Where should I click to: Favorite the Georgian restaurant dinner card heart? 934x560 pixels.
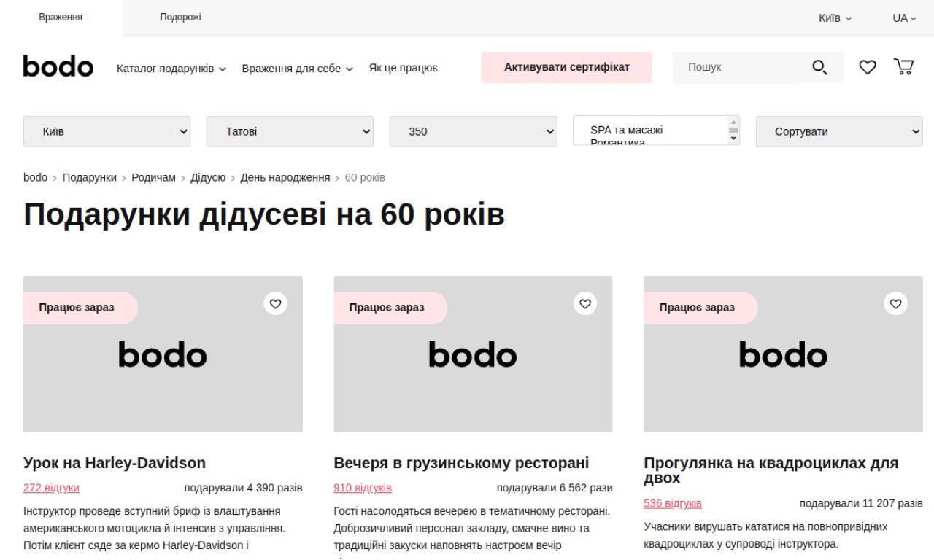585,303
